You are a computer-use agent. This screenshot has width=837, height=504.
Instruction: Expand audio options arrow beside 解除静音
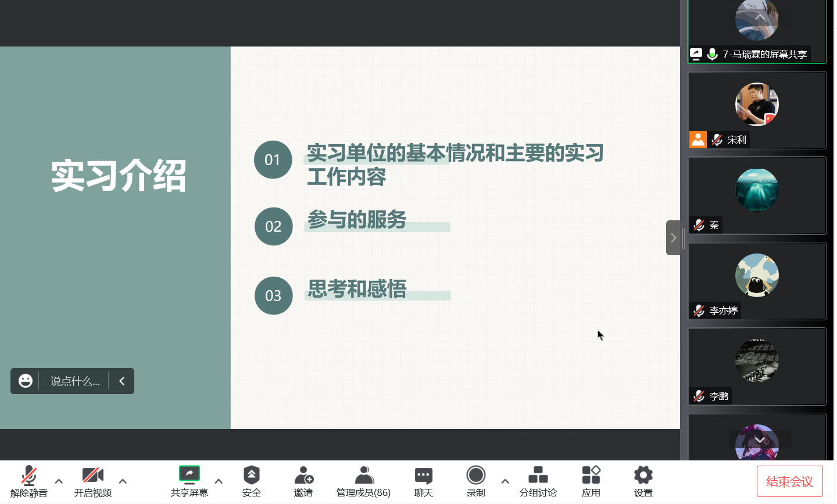[x=59, y=481]
